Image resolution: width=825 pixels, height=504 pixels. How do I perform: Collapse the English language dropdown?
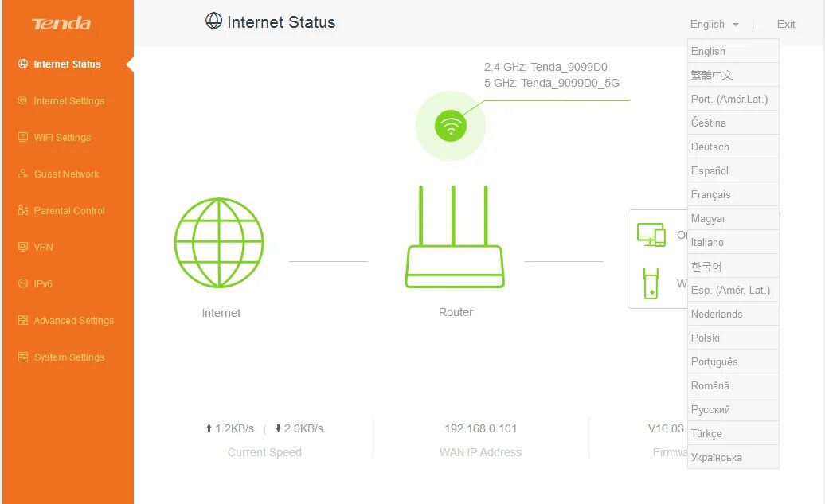tap(714, 25)
